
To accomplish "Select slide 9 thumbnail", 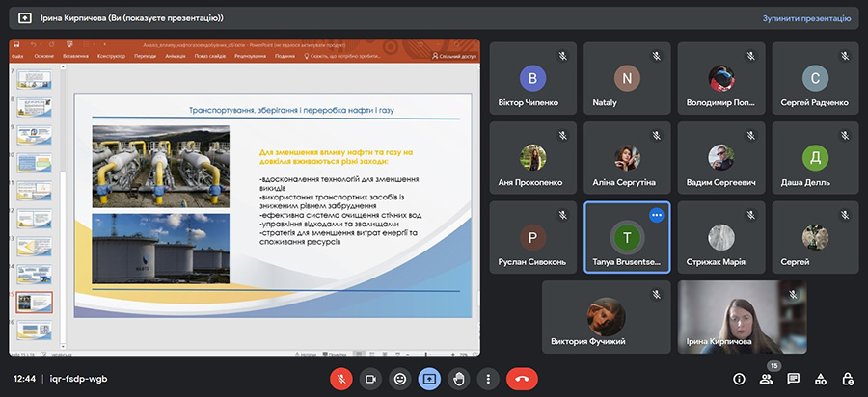I will click(35, 136).
